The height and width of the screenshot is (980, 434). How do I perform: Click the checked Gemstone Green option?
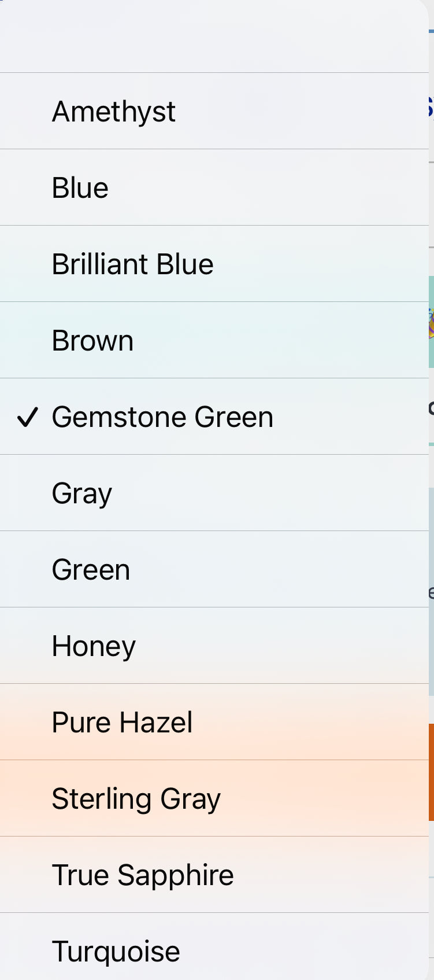tap(162, 417)
